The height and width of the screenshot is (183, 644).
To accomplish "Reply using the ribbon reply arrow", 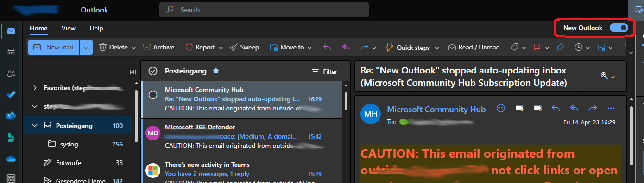I will click(x=327, y=47).
